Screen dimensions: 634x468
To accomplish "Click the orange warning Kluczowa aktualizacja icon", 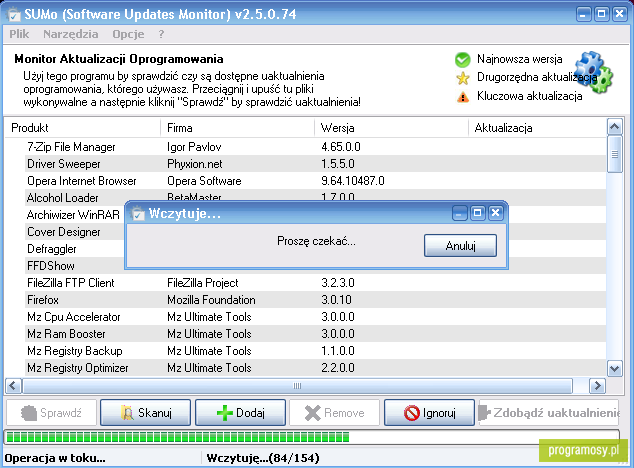I will point(463,97).
